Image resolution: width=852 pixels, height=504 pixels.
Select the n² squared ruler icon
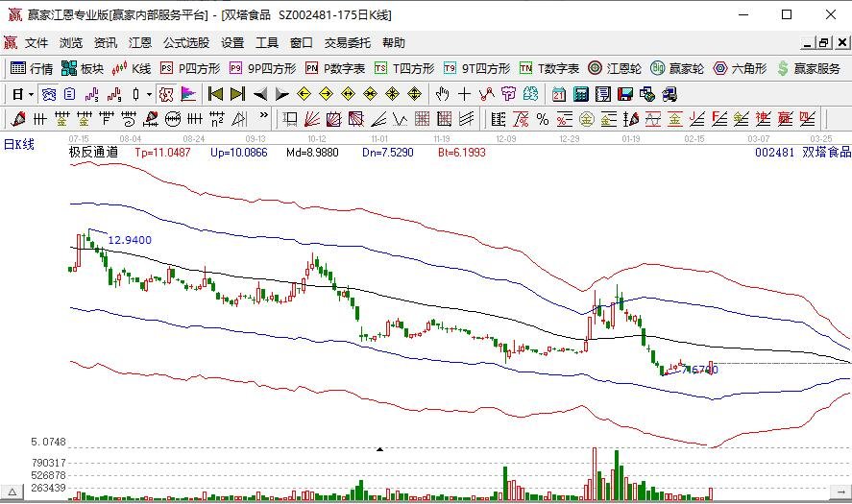[x=217, y=119]
